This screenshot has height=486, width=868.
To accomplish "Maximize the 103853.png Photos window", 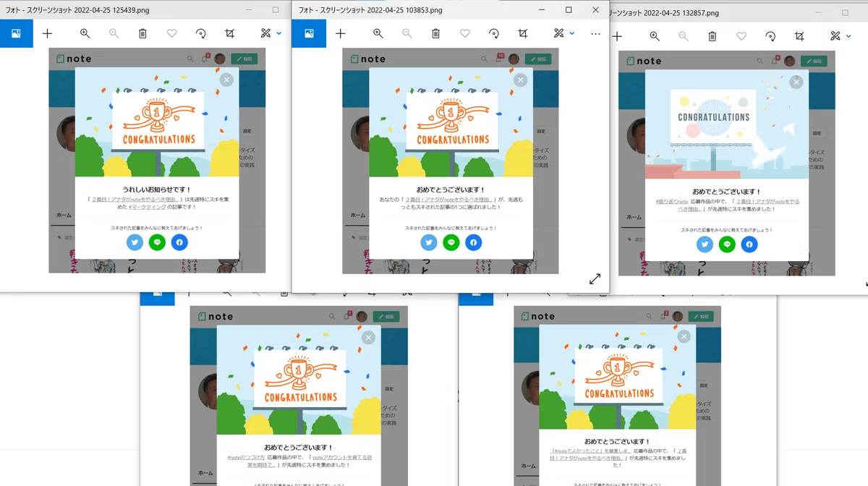I will coord(569,10).
